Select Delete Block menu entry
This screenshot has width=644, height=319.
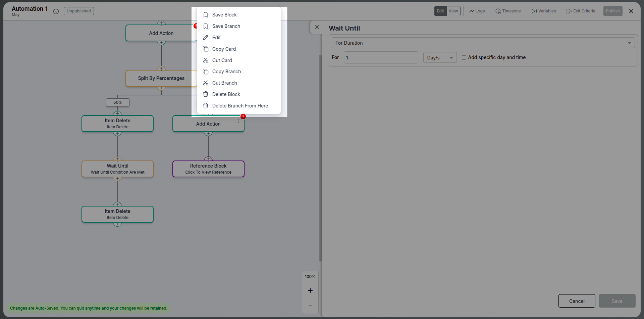pos(238,94)
